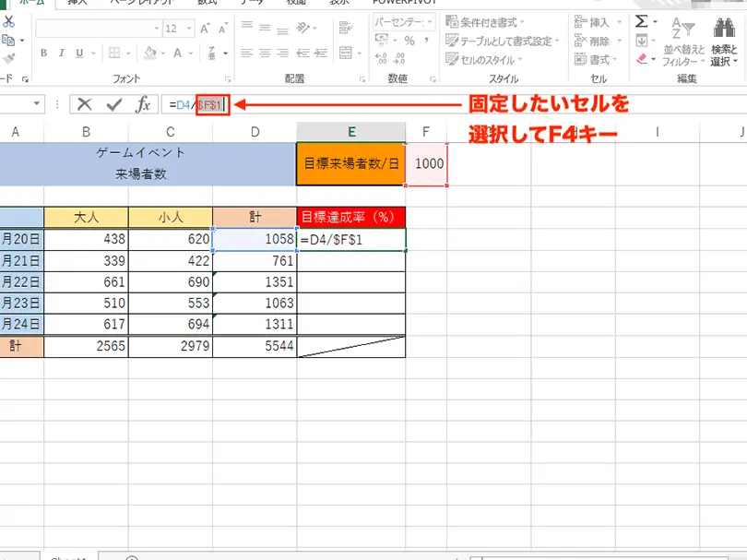
Task: Toggle Align Left
Action: click(x=247, y=53)
